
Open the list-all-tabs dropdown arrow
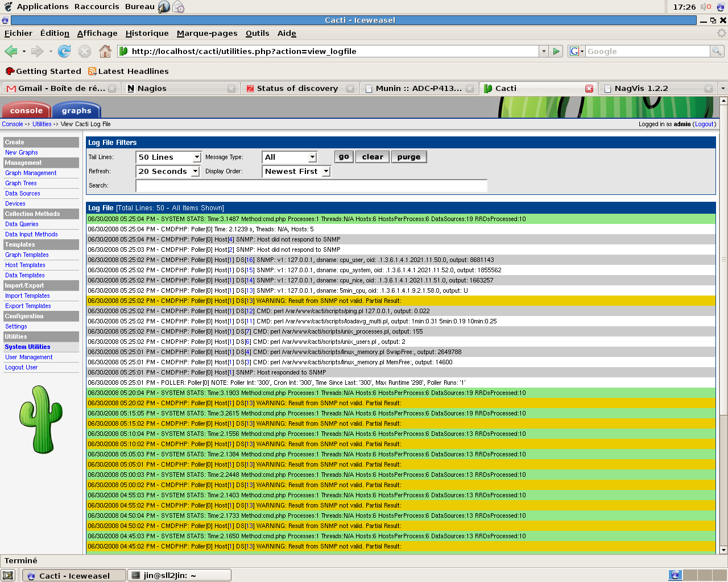click(x=723, y=89)
